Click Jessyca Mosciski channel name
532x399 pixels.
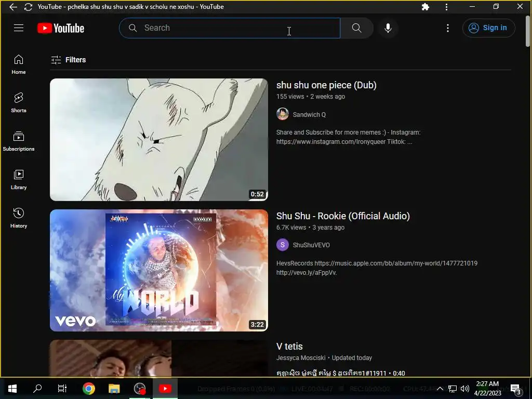click(301, 358)
